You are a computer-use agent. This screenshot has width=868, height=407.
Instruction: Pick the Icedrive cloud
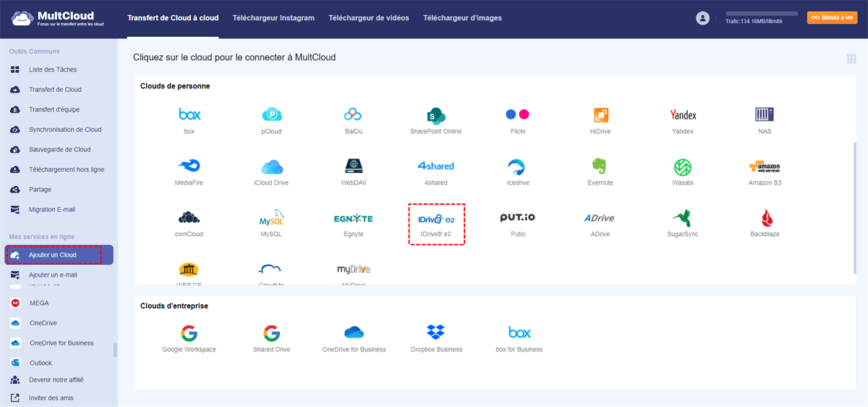pyautogui.click(x=518, y=172)
